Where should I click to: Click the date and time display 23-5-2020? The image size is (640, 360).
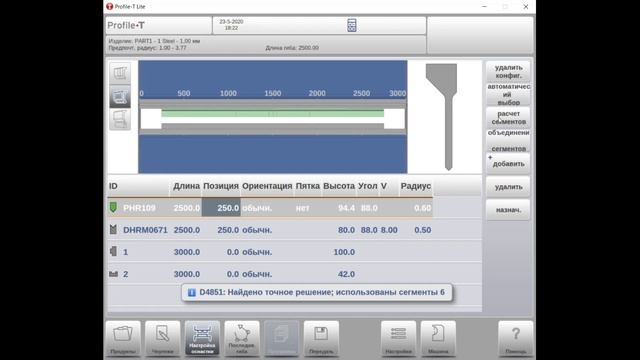click(231, 25)
